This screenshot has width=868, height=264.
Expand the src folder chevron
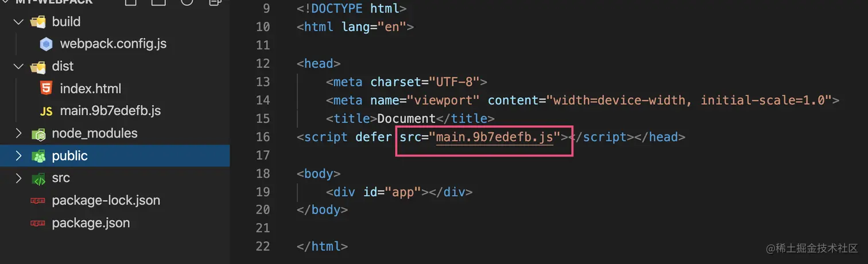click(19, 178)
